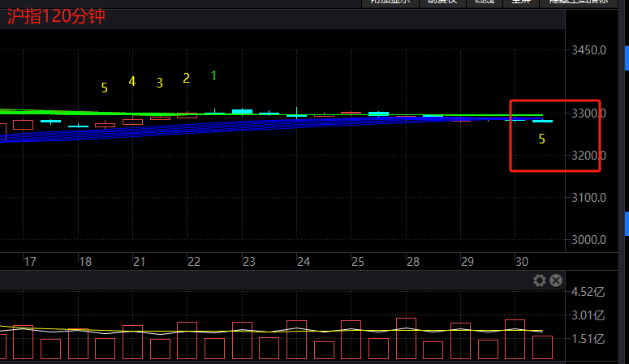Image resolution: width=629 pixels, height=364 pixels.
Task: Select date 30 on time axis
Action: pyautogui.click(x=522, y=262)
